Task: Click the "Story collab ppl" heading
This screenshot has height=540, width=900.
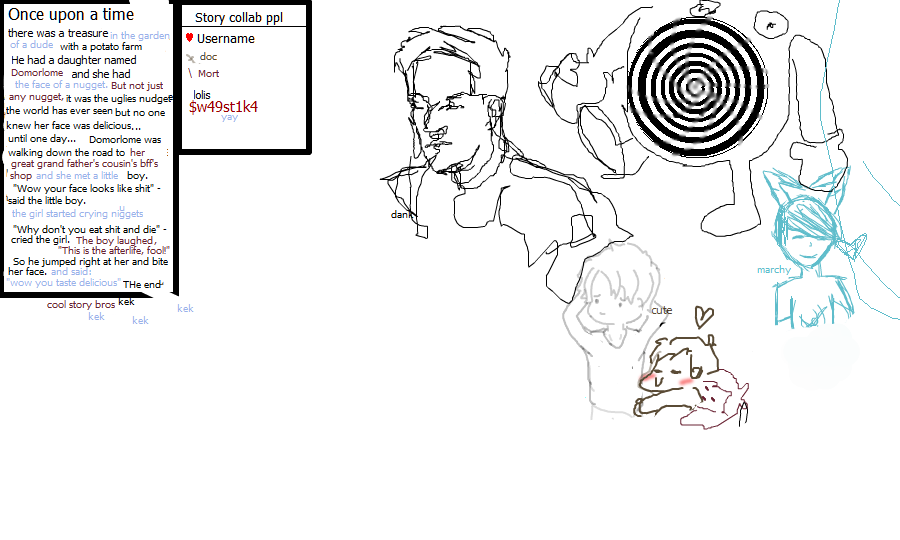Action: (237, 18)
